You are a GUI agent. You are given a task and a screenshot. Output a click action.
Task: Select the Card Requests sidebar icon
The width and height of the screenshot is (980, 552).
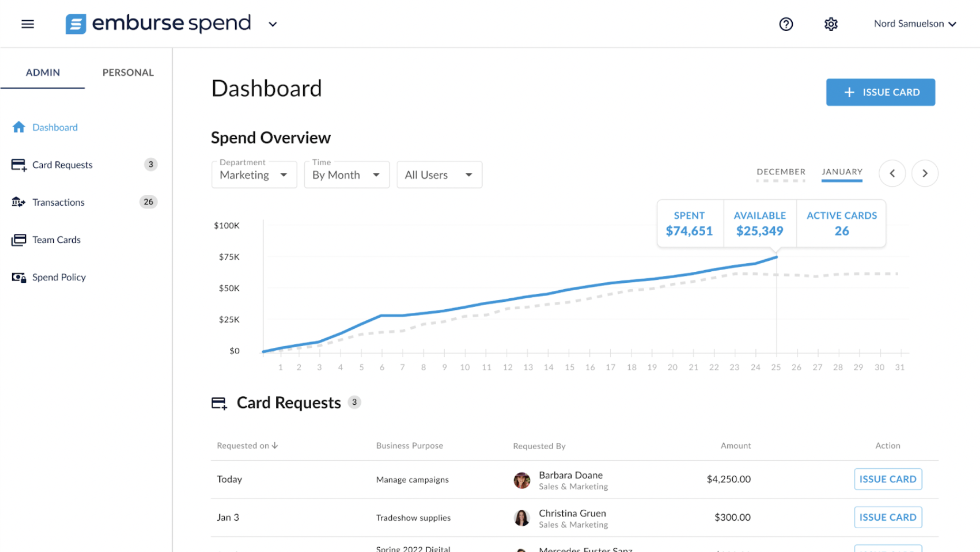pos(18,165)
